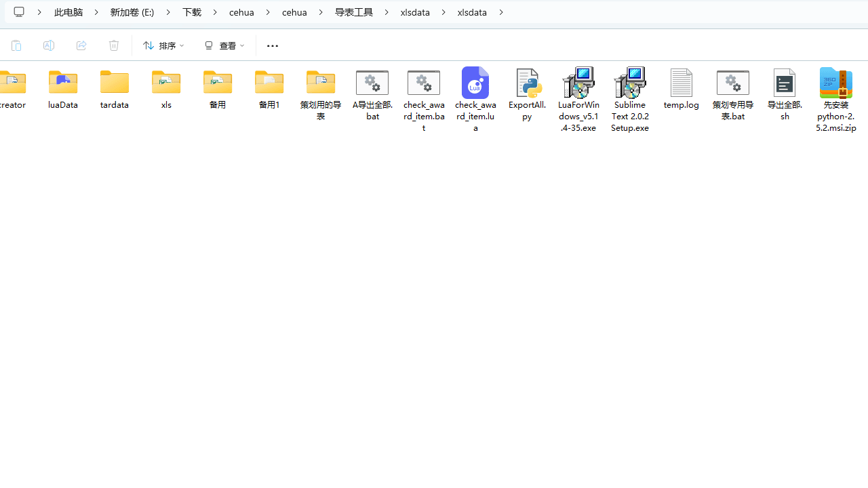Click the paste icon in toolbar
Image resolution: width=868 pixels, height=488 pixels.
coord(16,45)
